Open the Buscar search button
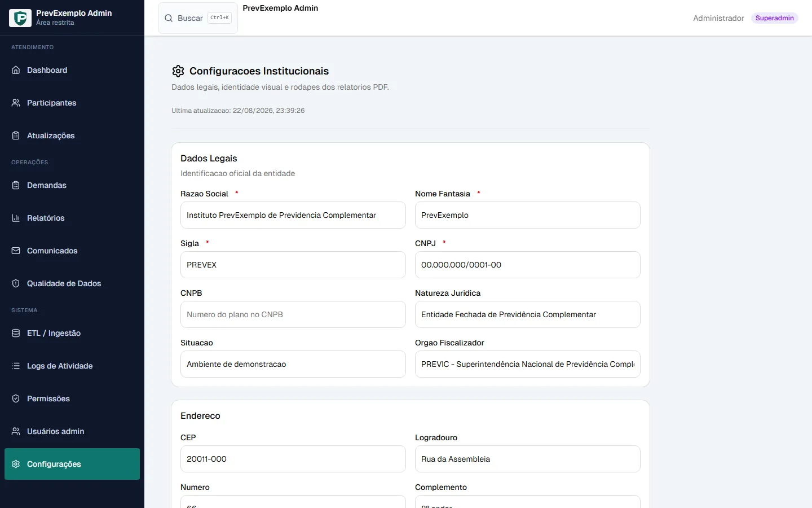The height and width of the screenshot is (508, 812). 198,18
